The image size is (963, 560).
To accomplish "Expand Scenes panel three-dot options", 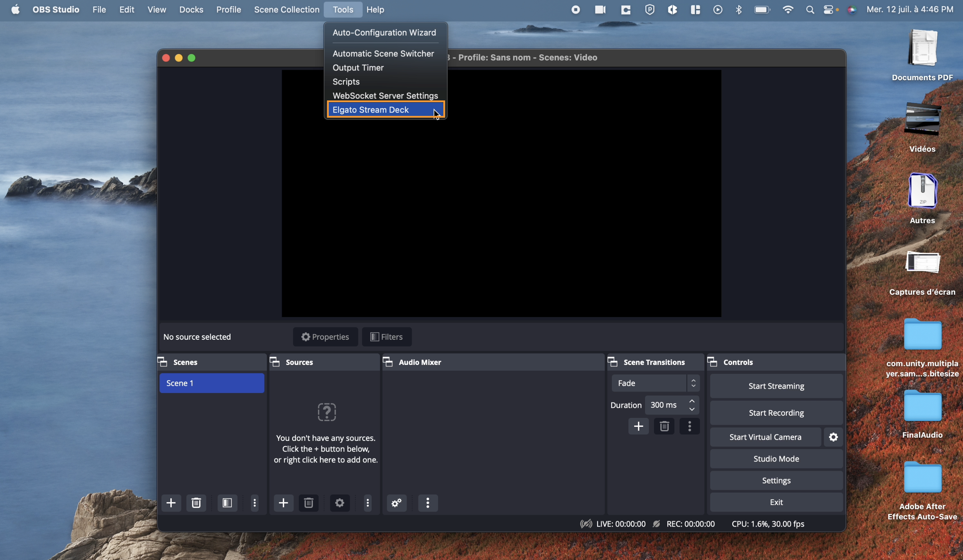I will (x=255, y=503).
